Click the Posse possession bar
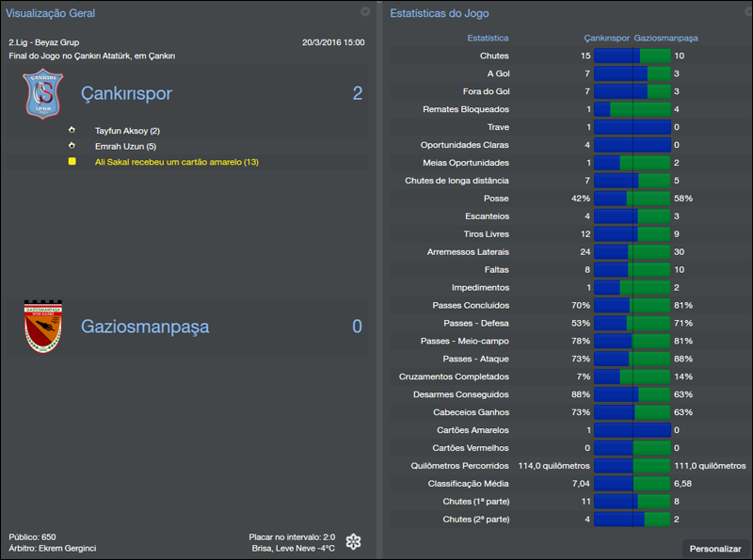 [x=632, y=199]
